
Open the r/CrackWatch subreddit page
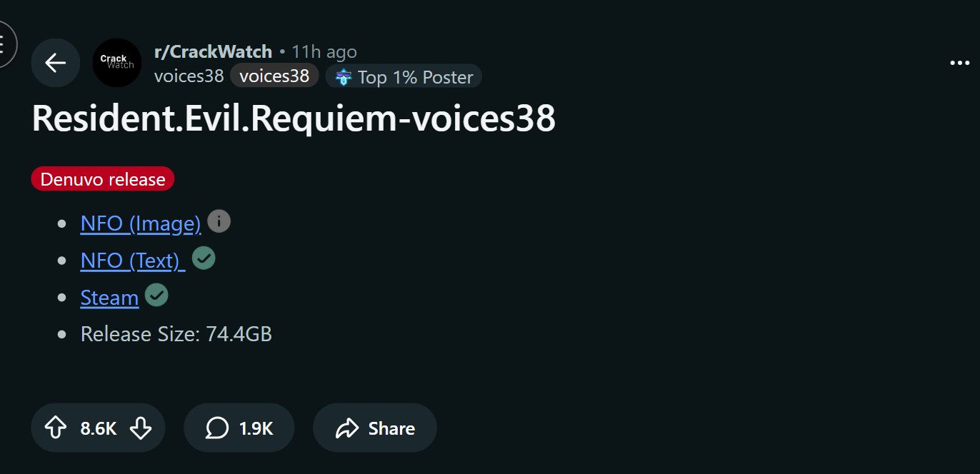coord(212,51)
